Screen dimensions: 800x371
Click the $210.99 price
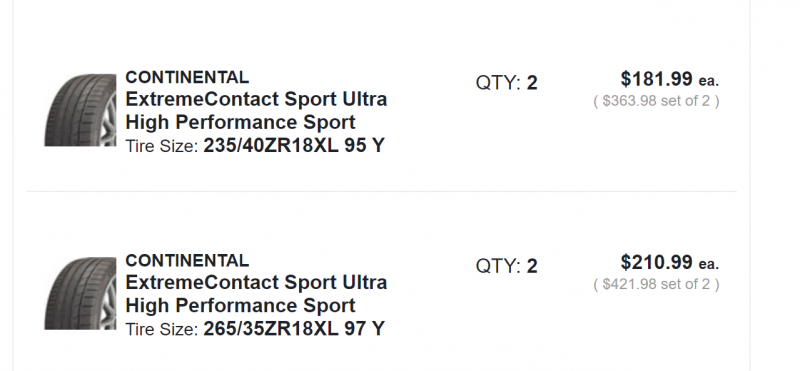[x=657, y=262]
